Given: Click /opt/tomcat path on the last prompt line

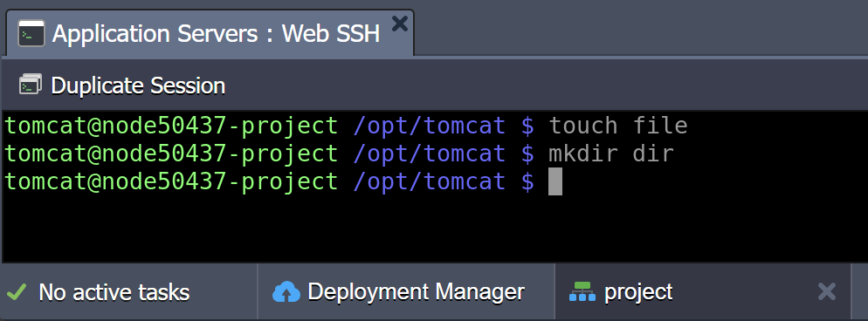Looking at the screenshot, I should (x=429, y=182).
